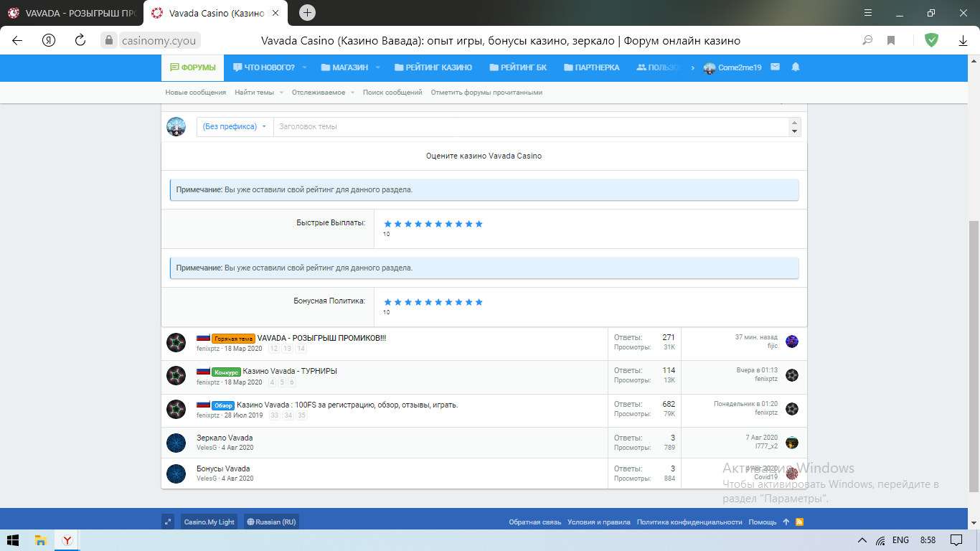Reload the casinomy.cyou page

pyautogui.click(x=80, y=40)
